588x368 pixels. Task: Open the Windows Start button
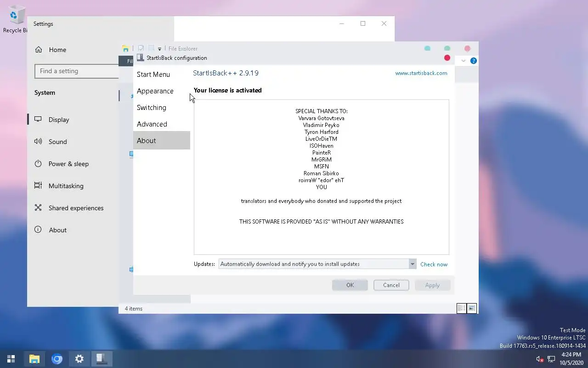(x=11, y=359)
